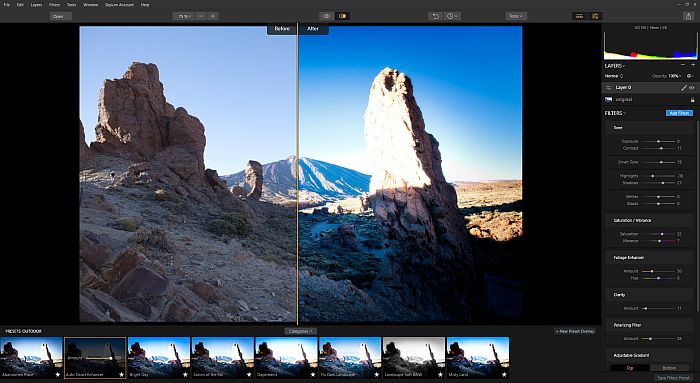Open the layer settings gear icon
This screenshot has width=700, height=383.
click(x=690, y=76)
